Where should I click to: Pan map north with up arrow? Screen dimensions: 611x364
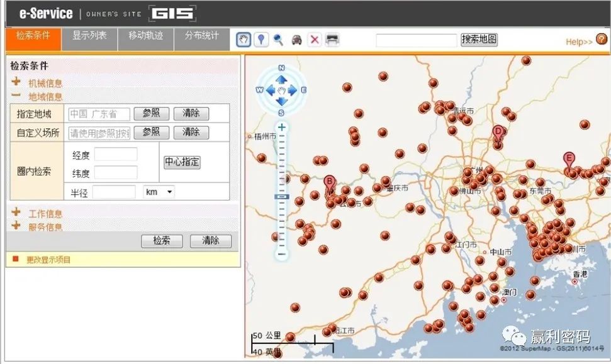pyautogui.click(x=282, y=79)
